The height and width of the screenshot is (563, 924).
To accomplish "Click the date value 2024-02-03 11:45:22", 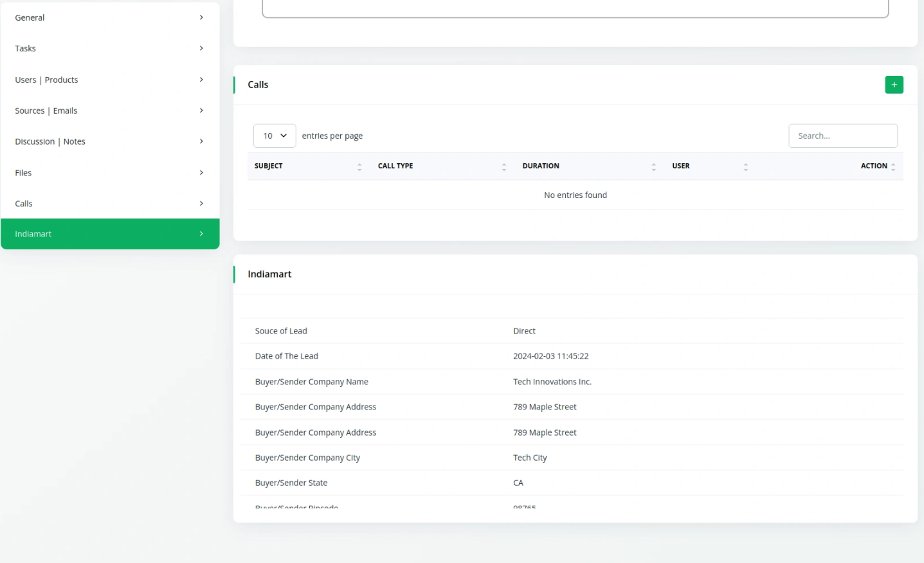I will click(x=551, y=356).
